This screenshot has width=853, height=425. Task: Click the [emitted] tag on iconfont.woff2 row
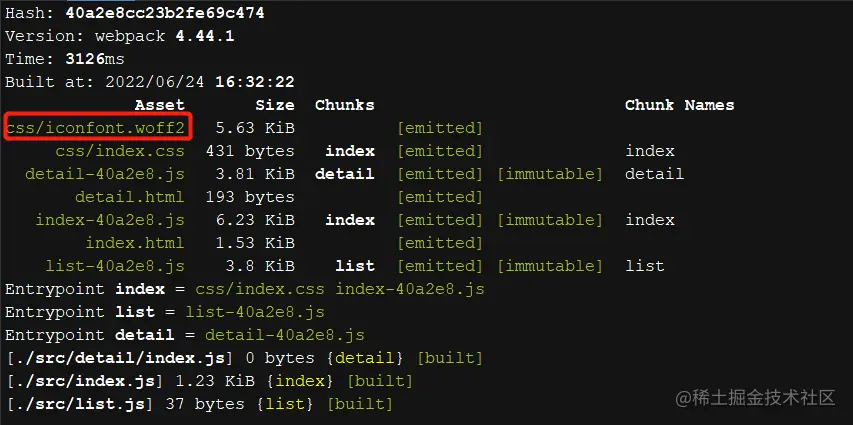pyautogui.click(x=440, y=128)
